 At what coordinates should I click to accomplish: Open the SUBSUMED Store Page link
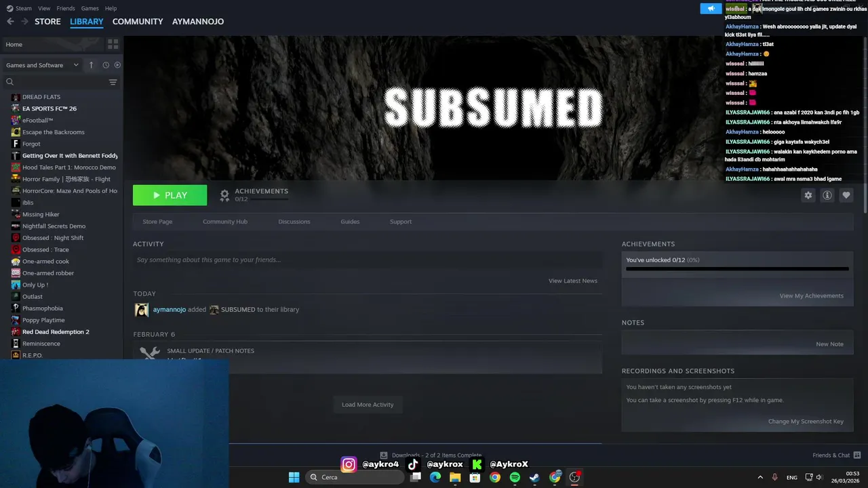pos(157,222)
